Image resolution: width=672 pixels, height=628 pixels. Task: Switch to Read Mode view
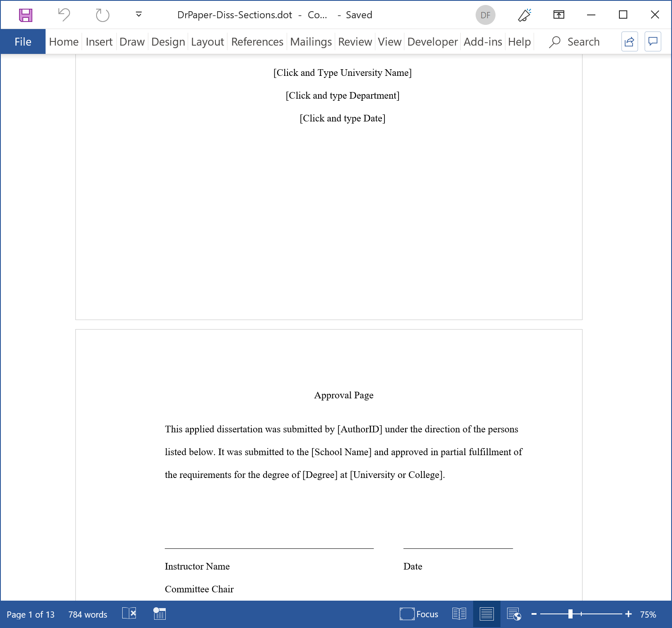tap(459, 614)
